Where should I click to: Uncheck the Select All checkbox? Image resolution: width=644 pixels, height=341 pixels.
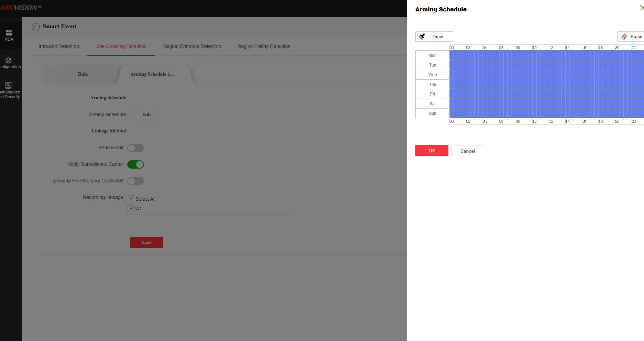pos(131,198)
